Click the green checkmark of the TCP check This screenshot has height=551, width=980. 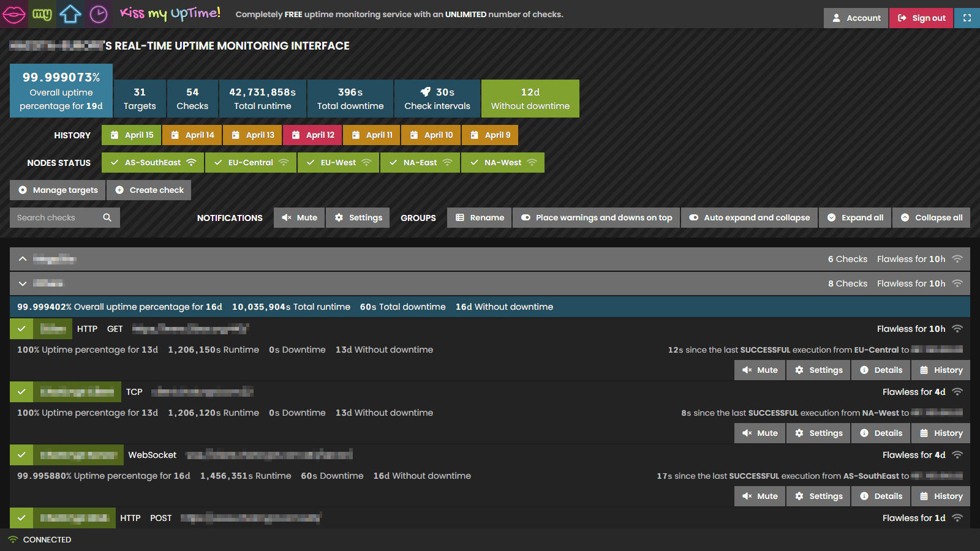pos(21,392)
